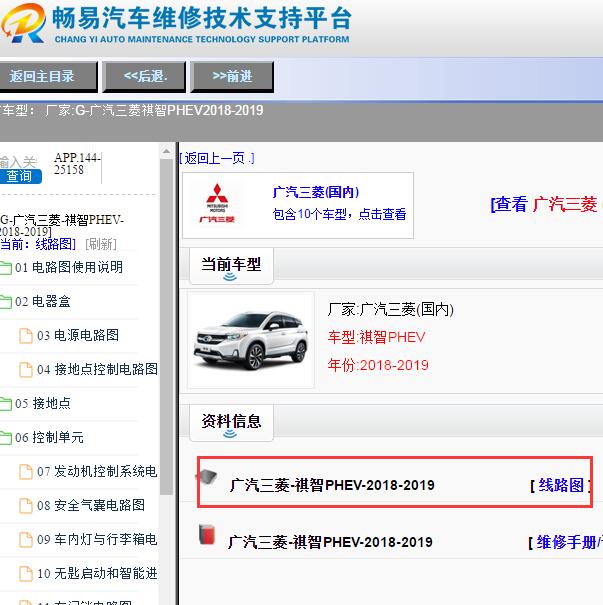
Task: Click red book icon of 维修手册 row
Action: [207, 534]
